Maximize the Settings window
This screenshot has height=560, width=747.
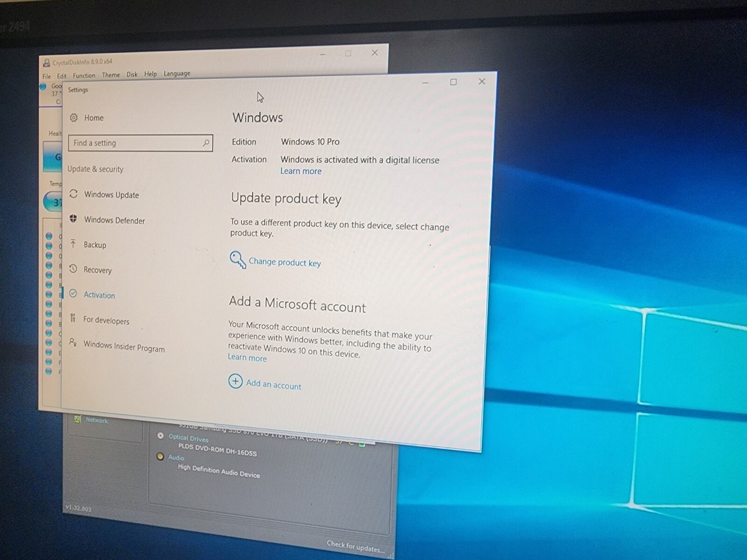tap(453, 82)
